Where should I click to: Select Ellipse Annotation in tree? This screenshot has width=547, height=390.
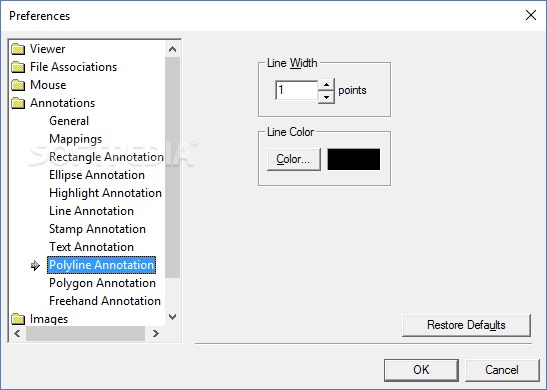(x=97, y=175)
